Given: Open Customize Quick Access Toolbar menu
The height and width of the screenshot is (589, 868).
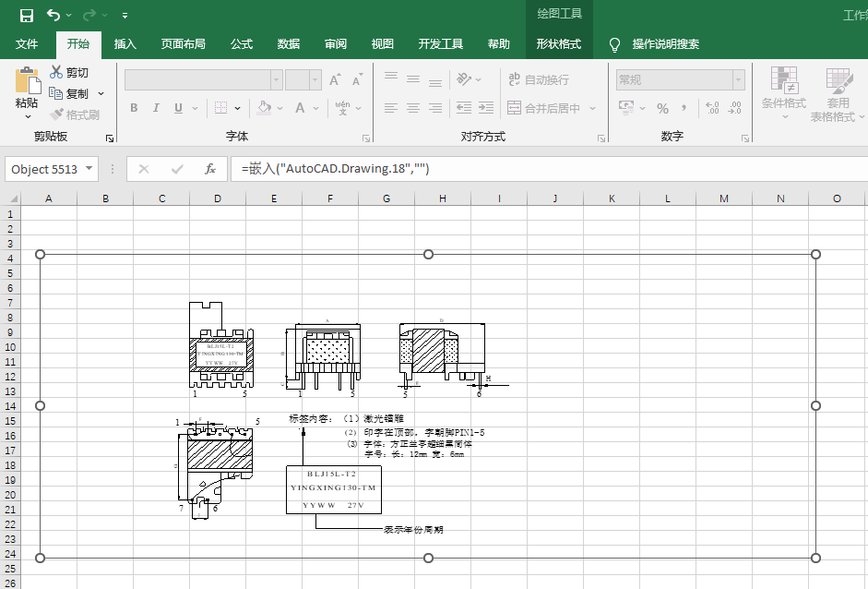Looking at the screenshot, I should (125, 16).
